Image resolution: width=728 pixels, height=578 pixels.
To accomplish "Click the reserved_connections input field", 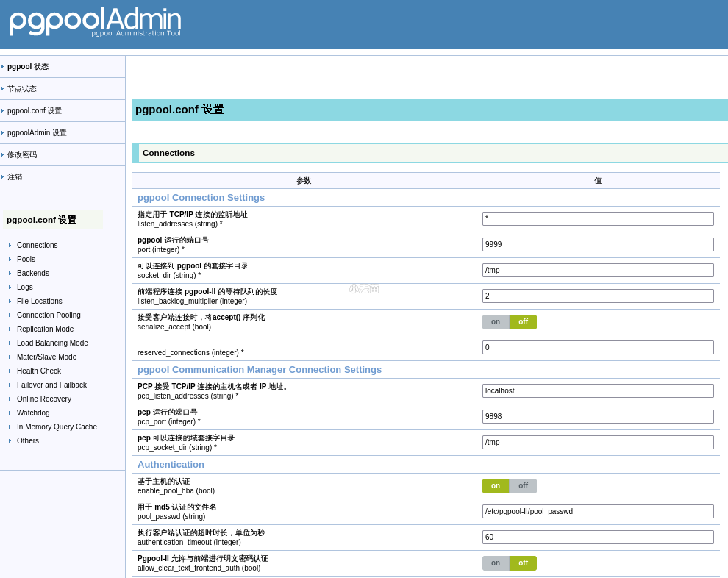I will (x=598, y=347).
